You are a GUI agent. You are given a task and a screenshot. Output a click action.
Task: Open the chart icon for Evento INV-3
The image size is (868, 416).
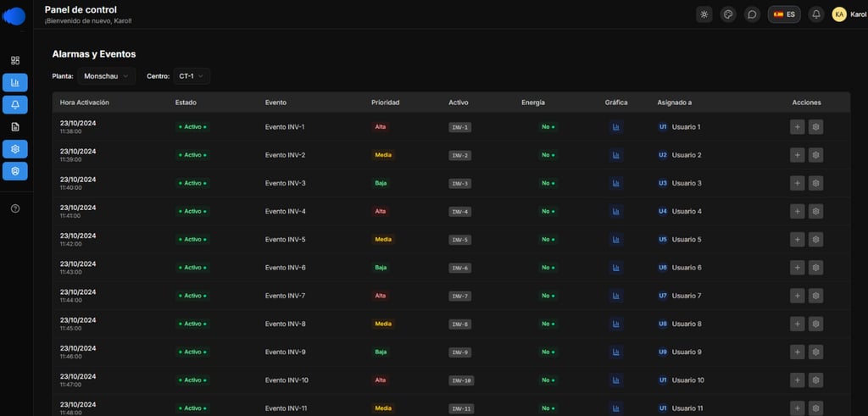click(x=615, y=183)
